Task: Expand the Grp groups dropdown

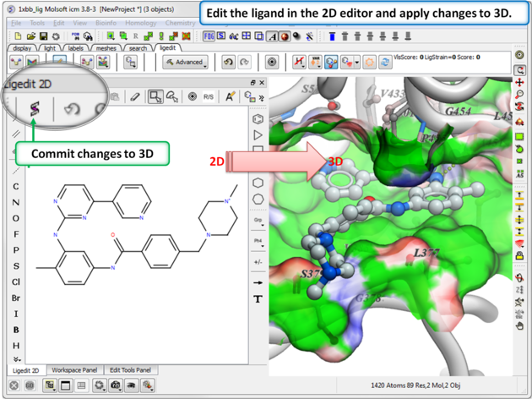Action: point(258,220)
